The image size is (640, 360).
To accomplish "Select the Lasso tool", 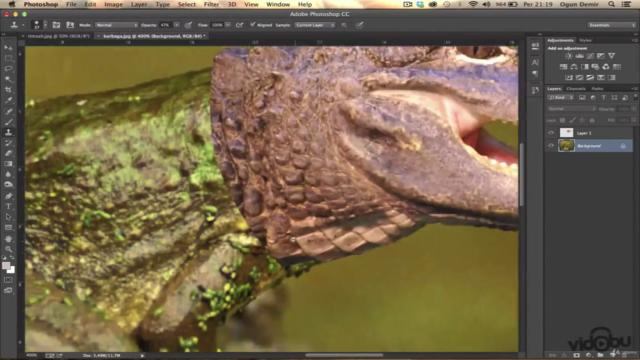I will (8, 69).
